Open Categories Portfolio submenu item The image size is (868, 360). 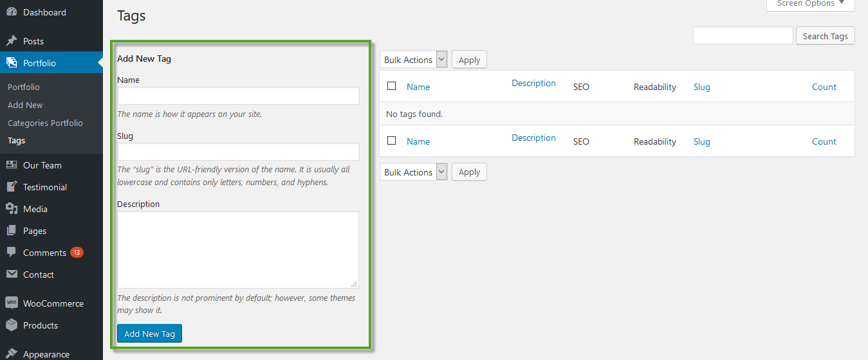coord(45,123)
